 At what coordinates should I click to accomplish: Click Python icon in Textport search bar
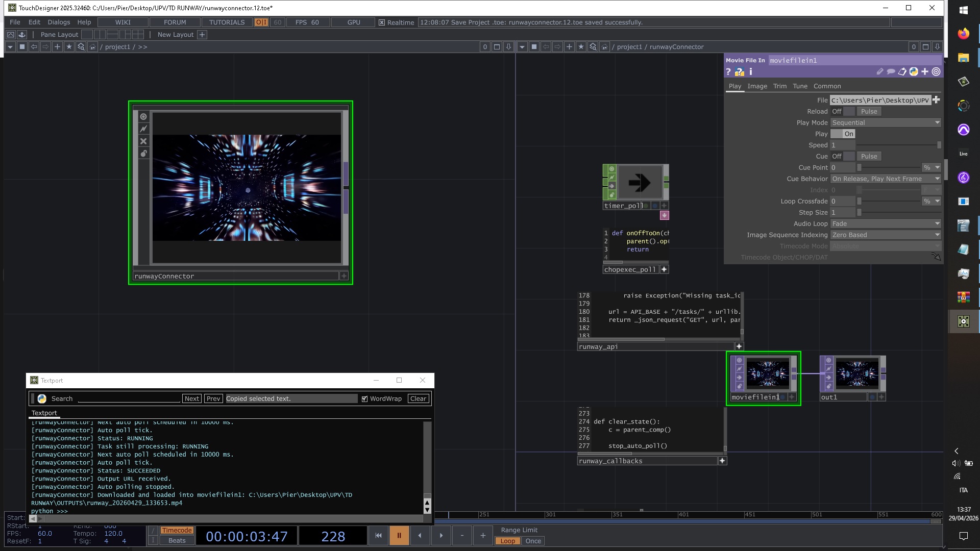[x=42, y=399]
